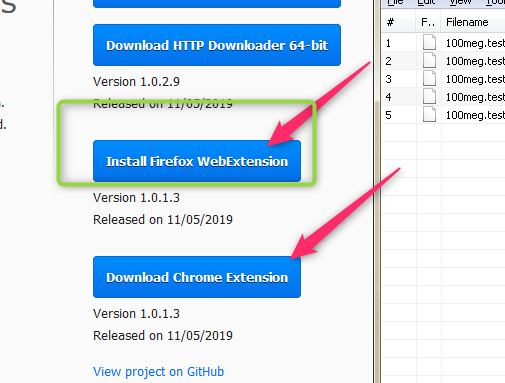
Task: Click row number 4 in the list
Action: [x=388, y=97]
